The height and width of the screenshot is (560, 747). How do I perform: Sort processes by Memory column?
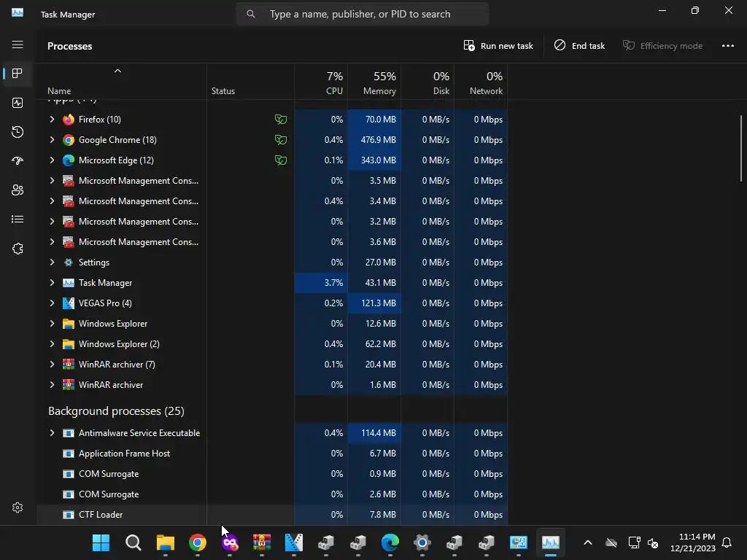[x=374, y=82]
